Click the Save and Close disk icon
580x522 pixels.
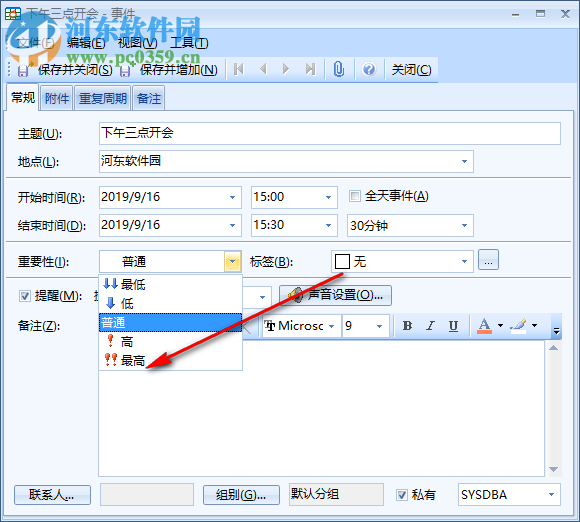point(23,70)
